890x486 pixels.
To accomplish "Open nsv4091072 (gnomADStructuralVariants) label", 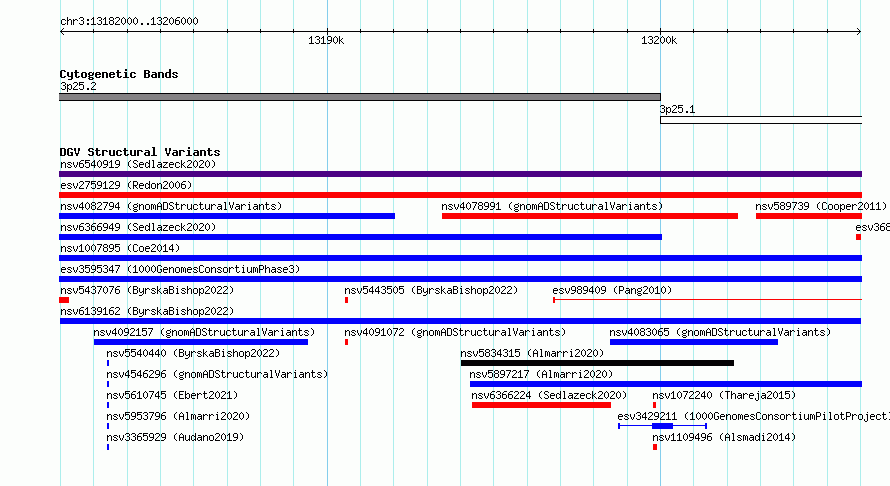I will coord(455,332).
